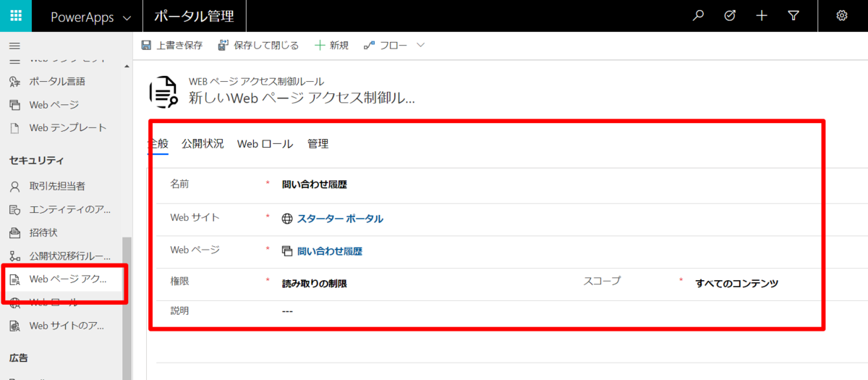Open the ポータル管理 app title
The image size is (868, 380).
coord(193,16)
